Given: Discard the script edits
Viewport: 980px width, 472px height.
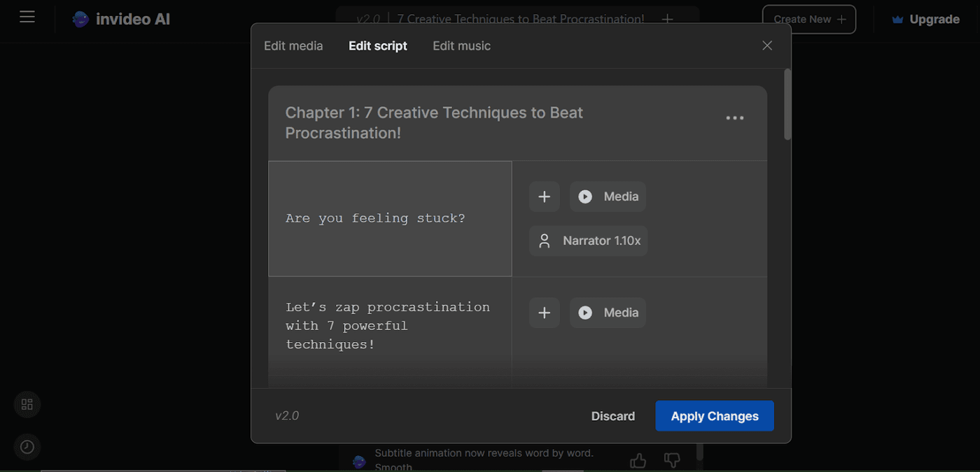Looking at the screenshot, I should [612, 415].
